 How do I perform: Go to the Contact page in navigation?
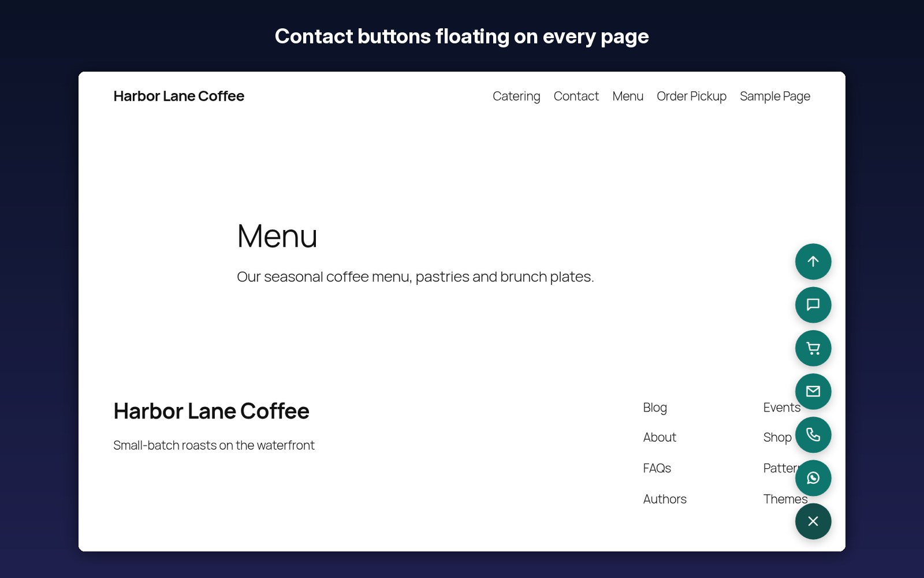tap(576, 97)
